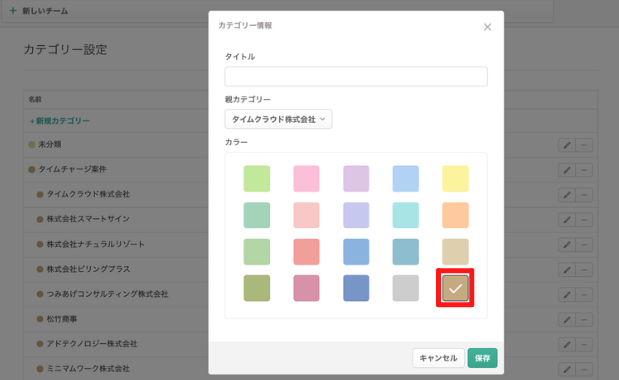The width and height of the screenshot is (619, 380).
Task: Choose the rose mauve swatch in the bottom row
Action: pyautogui.click(x=306, y=288)
